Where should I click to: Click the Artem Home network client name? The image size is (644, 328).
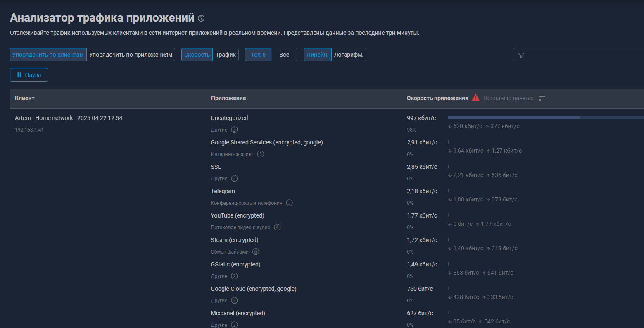click(69, 118)
